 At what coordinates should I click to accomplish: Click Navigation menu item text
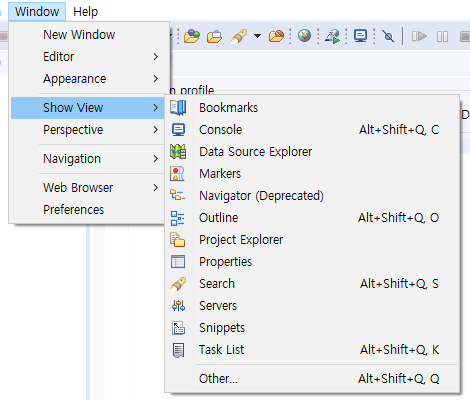click(x=72, y=159)
